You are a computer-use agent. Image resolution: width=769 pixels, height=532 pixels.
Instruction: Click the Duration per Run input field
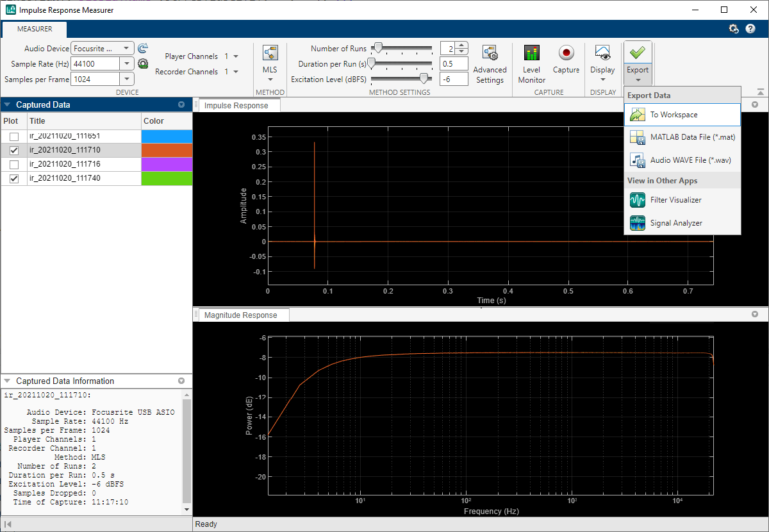pos(454,63)
